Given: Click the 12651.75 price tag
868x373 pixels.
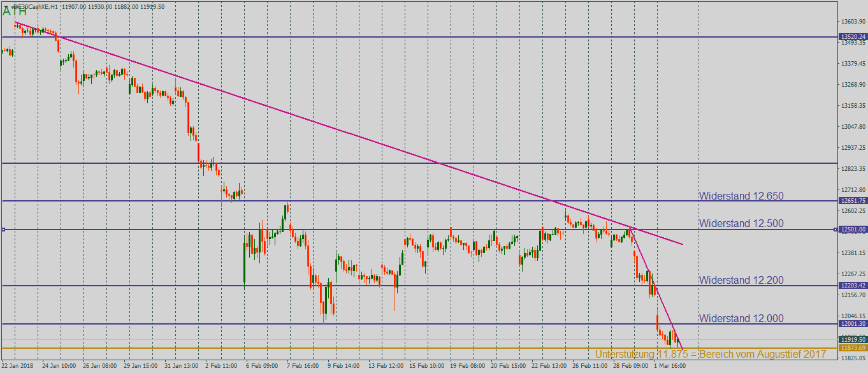Looking at the screenshot, I should [x=853, y=201].
